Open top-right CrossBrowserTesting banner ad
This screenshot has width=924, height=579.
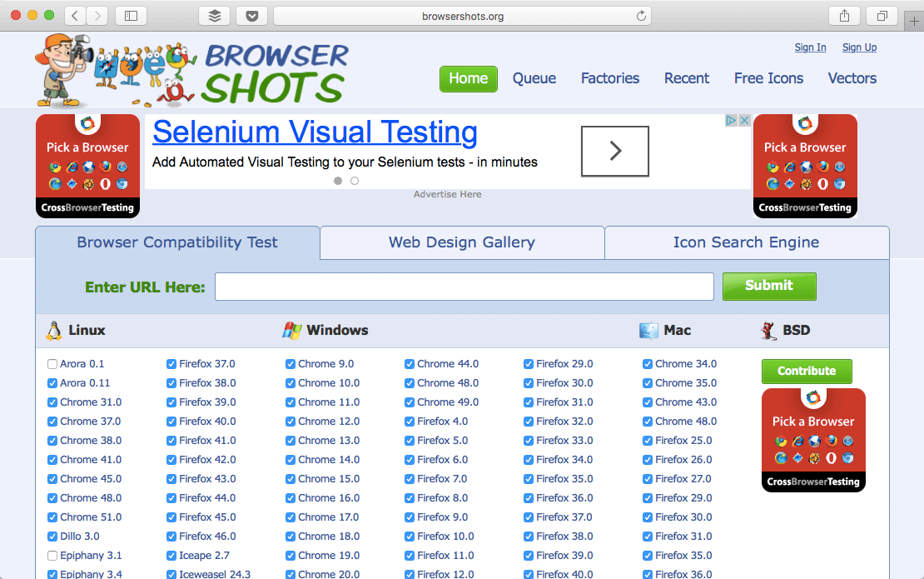(x=805, y=167)
